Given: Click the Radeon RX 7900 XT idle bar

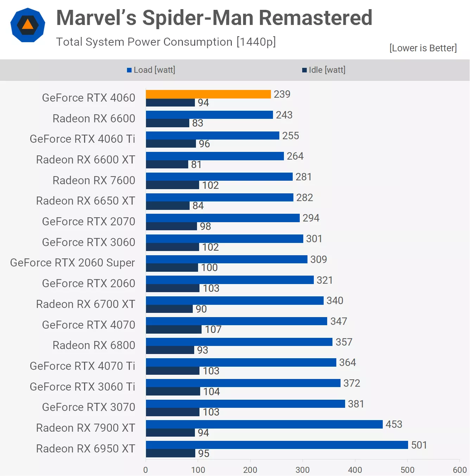Looking at the screenshot, I should 170,433.
